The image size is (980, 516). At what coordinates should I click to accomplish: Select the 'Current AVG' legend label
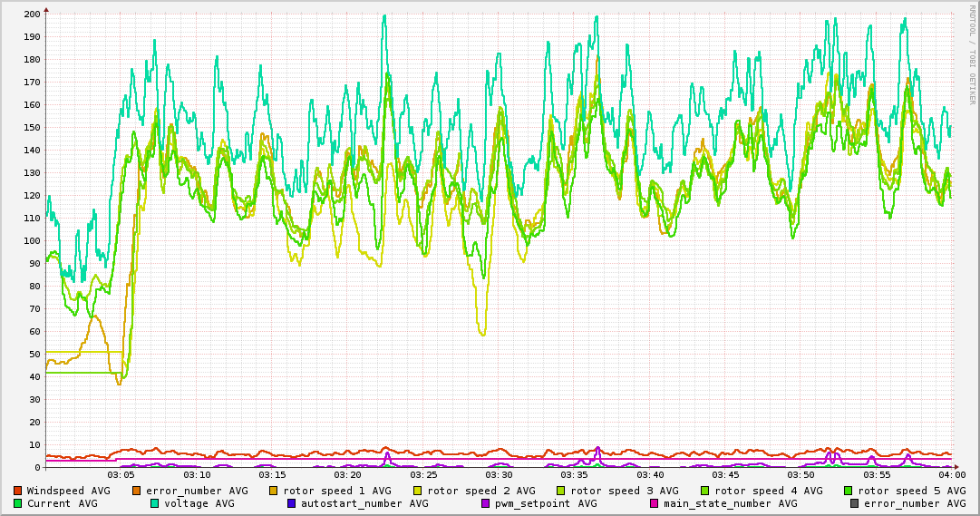[62, 503]
